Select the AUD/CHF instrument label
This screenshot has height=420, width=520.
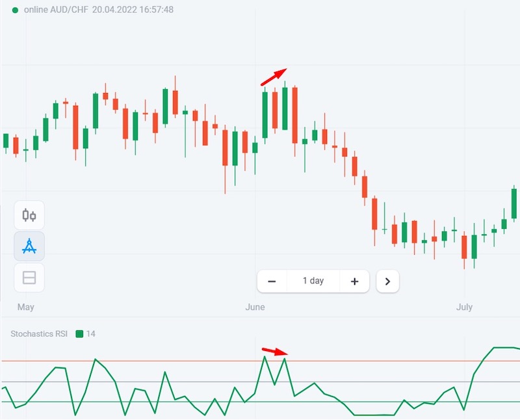point(66,10)
